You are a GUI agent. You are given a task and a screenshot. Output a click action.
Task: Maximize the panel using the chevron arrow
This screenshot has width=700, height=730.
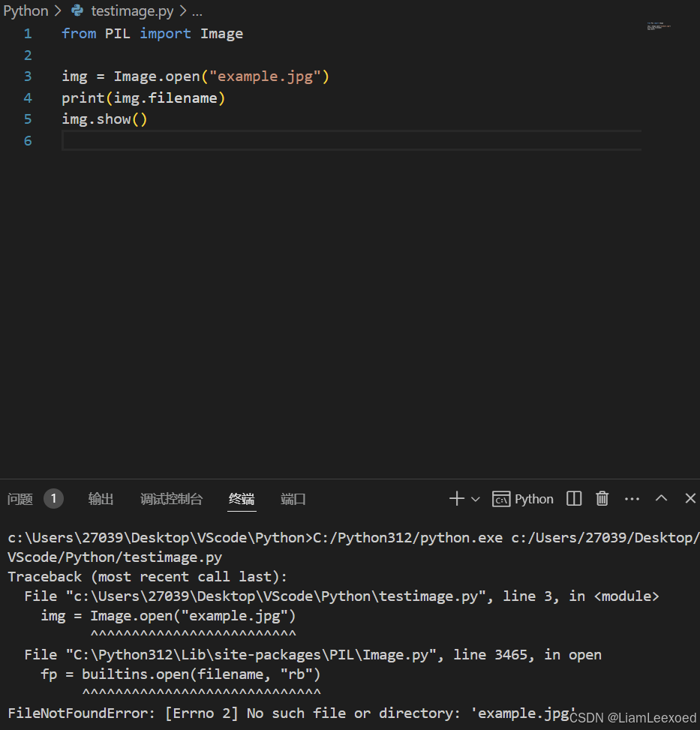(661, 498)
